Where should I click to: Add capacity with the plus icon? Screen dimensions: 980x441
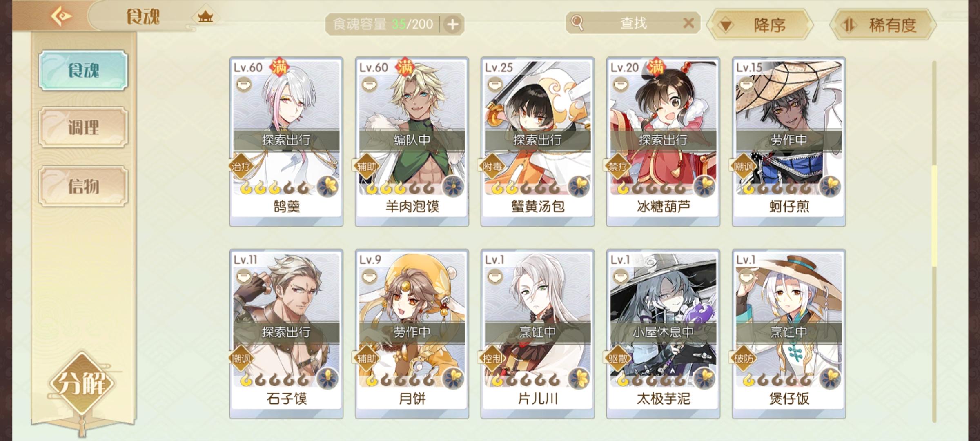(x=452, y=24)
